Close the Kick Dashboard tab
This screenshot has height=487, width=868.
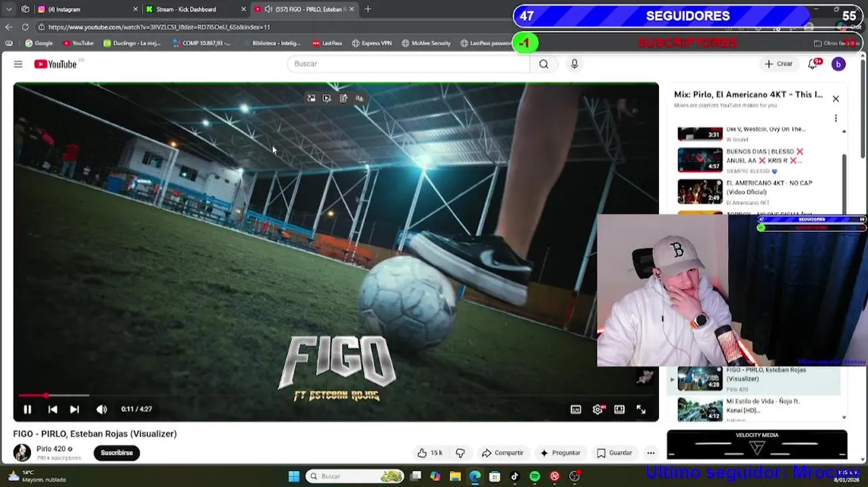[243, 9]
